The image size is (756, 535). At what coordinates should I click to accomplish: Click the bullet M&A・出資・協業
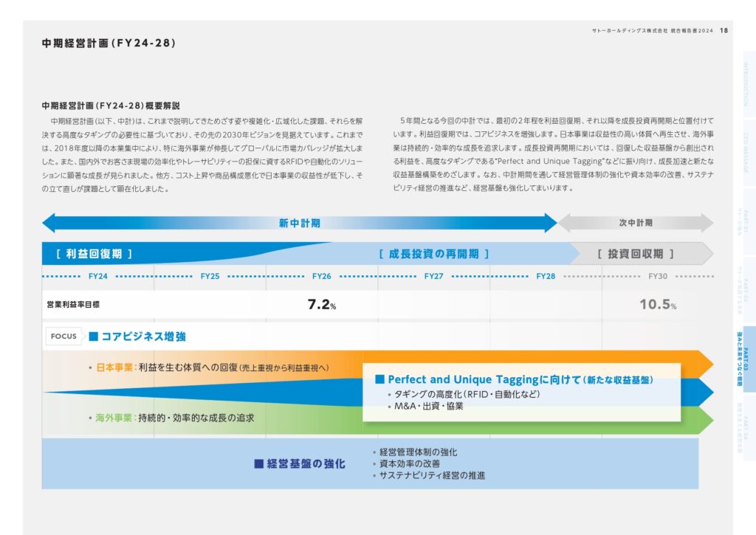click(426, 407)
